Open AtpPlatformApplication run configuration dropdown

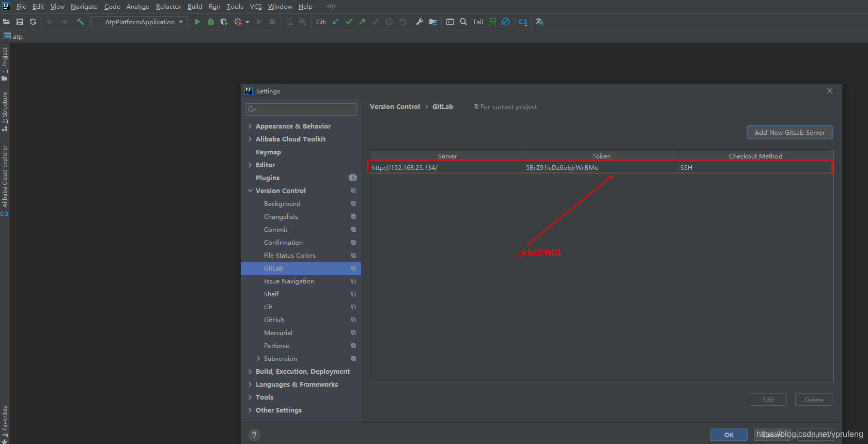(x=139, y=22)
